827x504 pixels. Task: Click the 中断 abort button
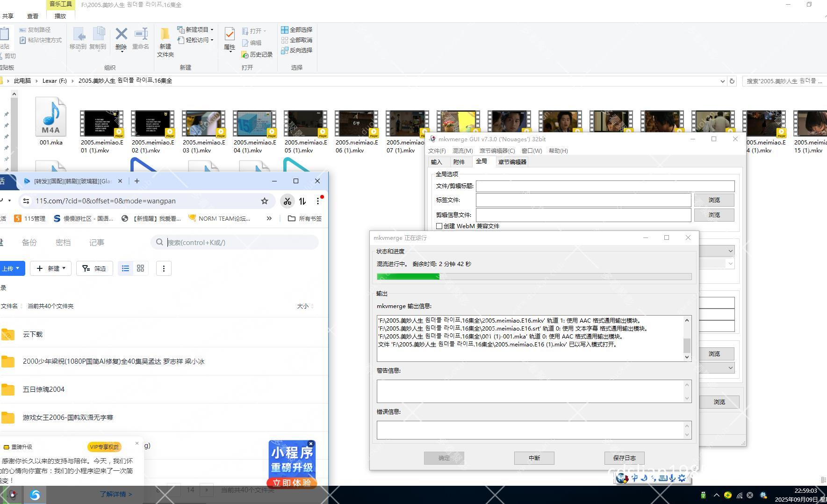click(x=534, y=458)
